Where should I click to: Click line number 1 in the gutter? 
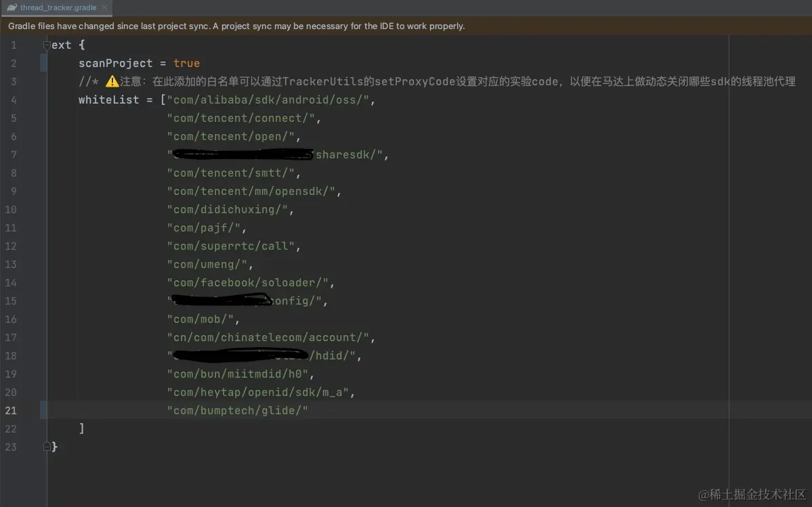point(14,45)
